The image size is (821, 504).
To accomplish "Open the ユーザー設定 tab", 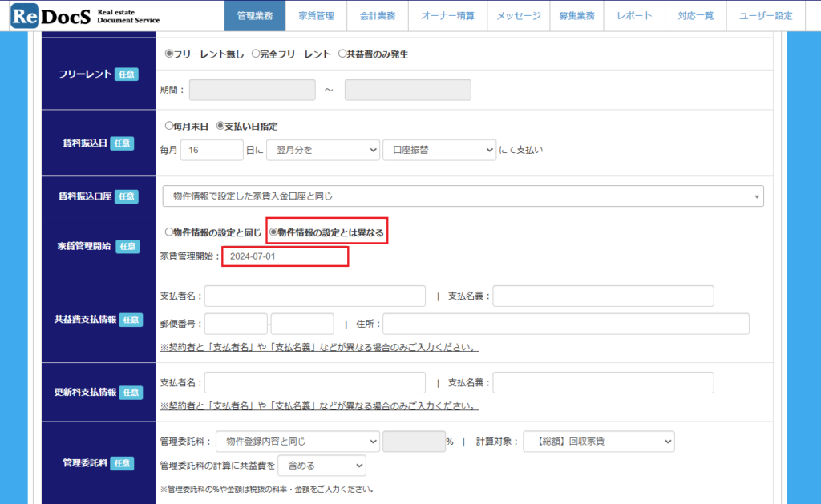I will tap(765, 16).
